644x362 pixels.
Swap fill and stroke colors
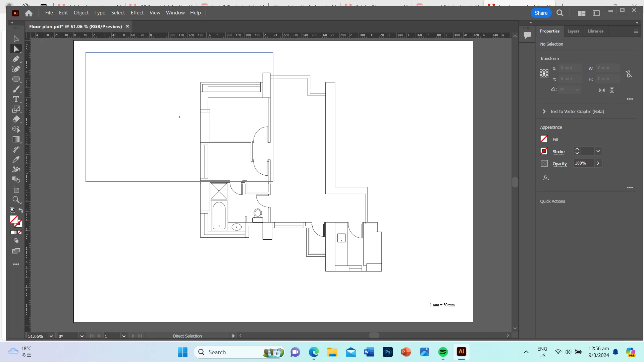[21, 210]
